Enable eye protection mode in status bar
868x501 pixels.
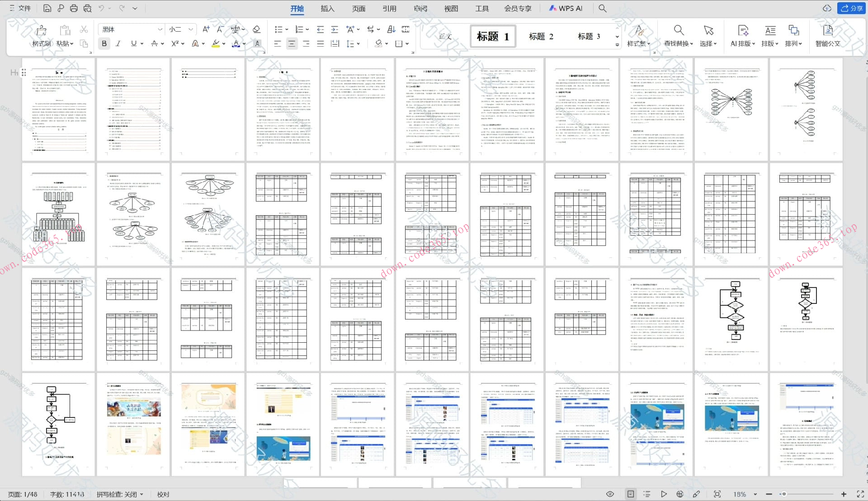pyautogui.click(x=610, y=494)
